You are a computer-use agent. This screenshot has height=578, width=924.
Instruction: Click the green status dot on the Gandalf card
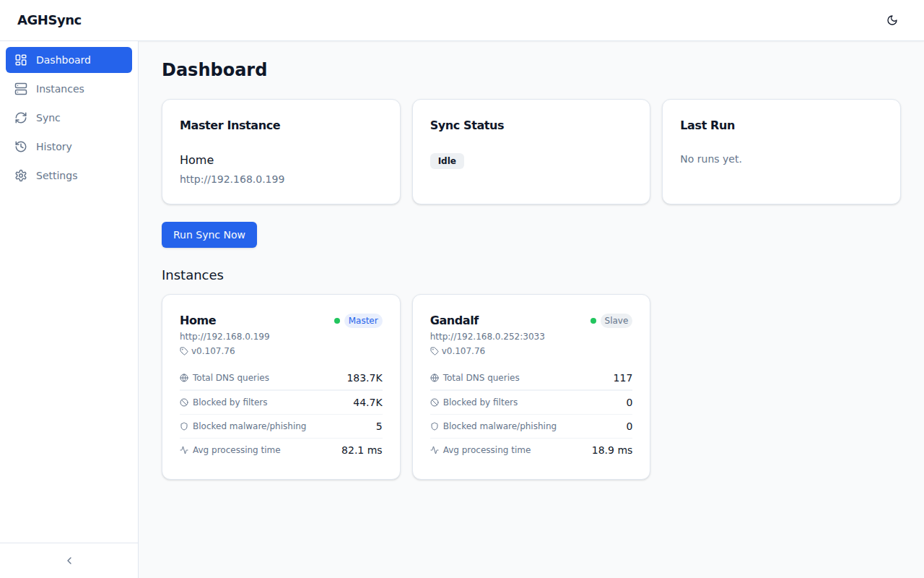[593, 321]
